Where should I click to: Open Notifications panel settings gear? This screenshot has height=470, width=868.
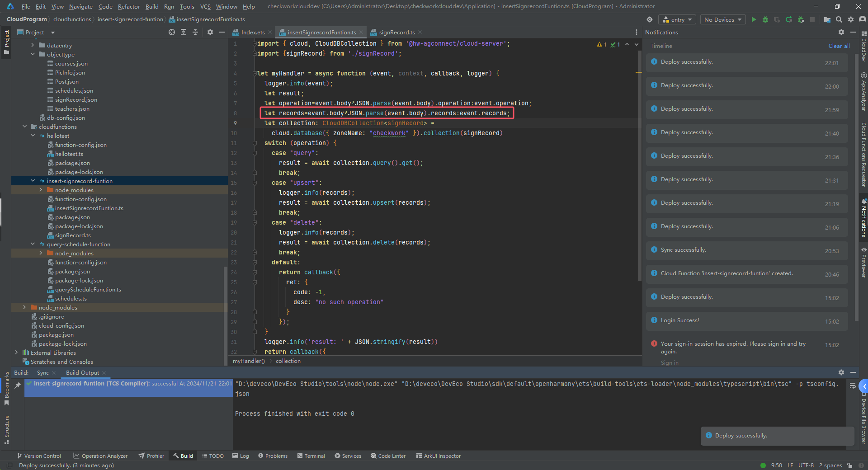point(841,32)
